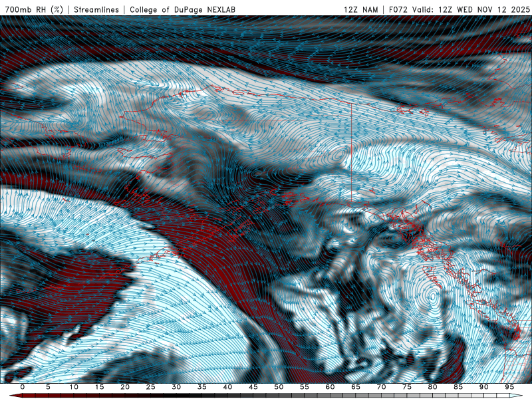Click the colorbar label '40'
Viewport: 532px width, 399px height.
point(227,387)
